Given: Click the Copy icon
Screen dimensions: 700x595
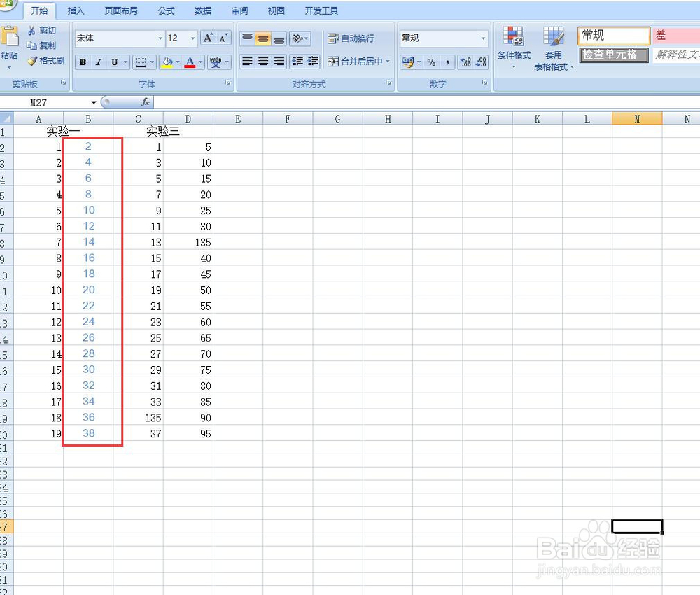Looking at the screenshot, I should point(31,45).
